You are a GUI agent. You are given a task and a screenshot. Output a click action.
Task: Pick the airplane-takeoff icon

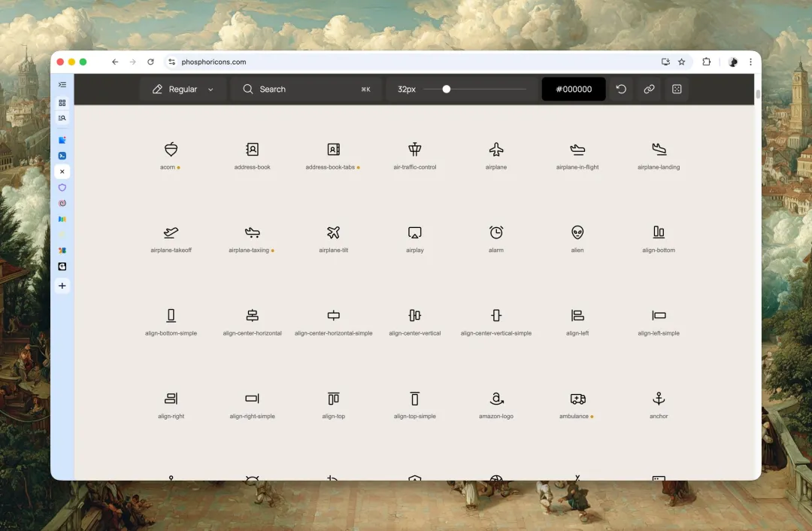171,232
